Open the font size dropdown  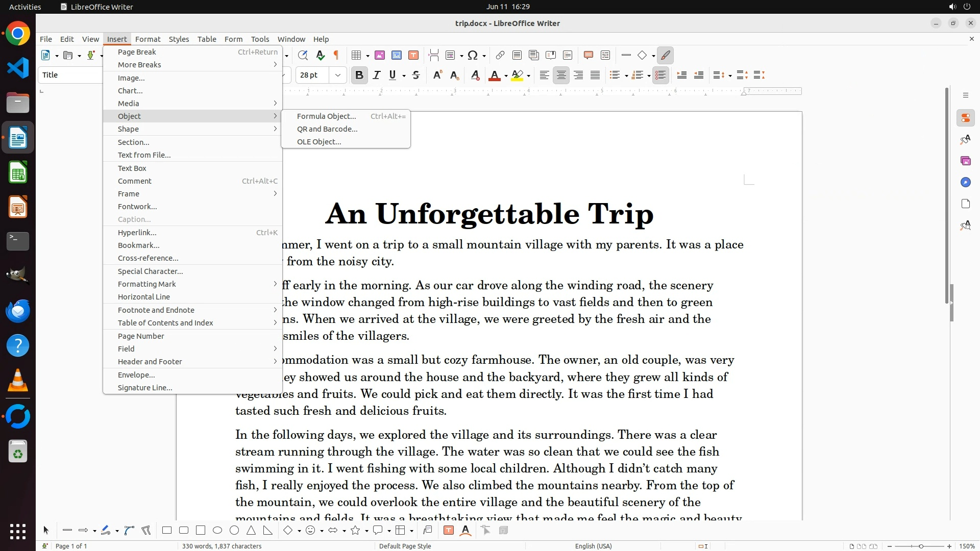click(x=337, y=75)
